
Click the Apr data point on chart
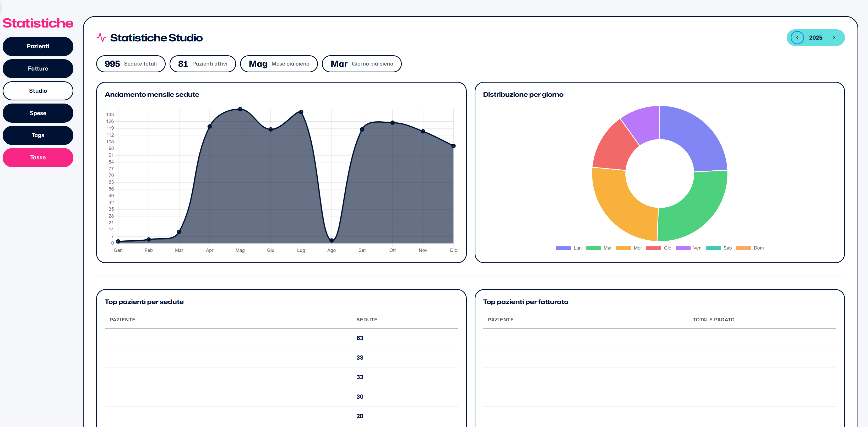coord(210,126)
